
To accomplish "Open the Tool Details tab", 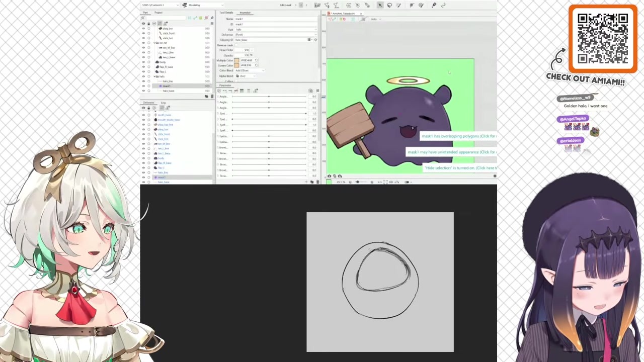I will tap(226, 13).
